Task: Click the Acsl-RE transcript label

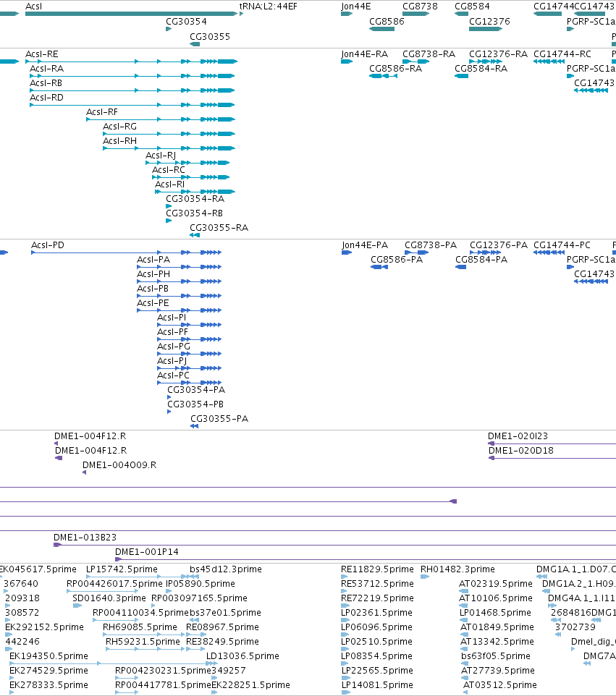Action: point(42,54)
